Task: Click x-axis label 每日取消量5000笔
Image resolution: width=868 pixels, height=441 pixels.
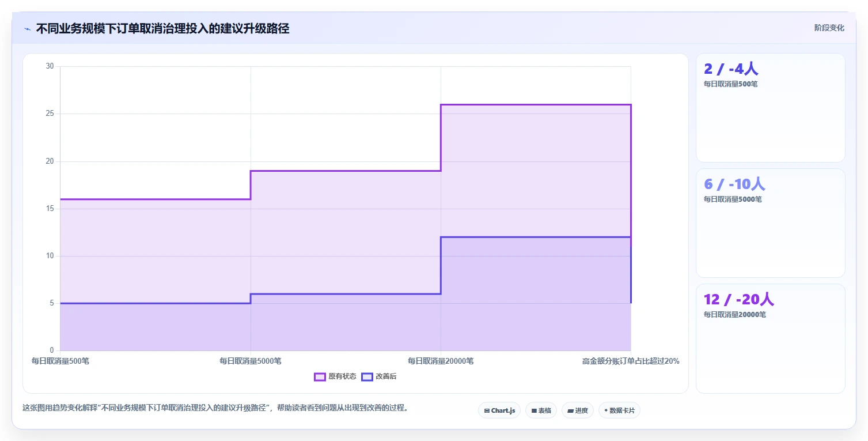Action: pyautogui.click(x=251, y=361)
